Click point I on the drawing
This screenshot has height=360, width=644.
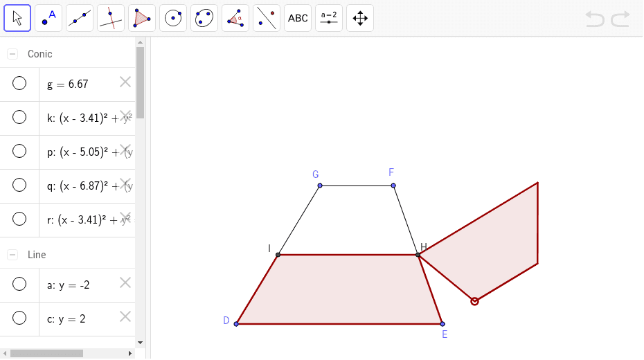tap(278, 255)
